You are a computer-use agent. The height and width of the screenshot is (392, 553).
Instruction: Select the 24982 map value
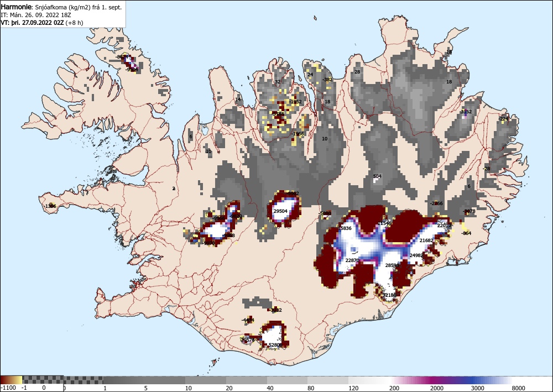point(416,255)
